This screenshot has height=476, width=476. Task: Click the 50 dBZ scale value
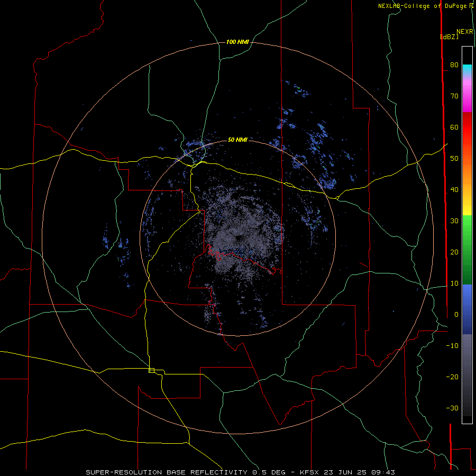pos(454,159)
